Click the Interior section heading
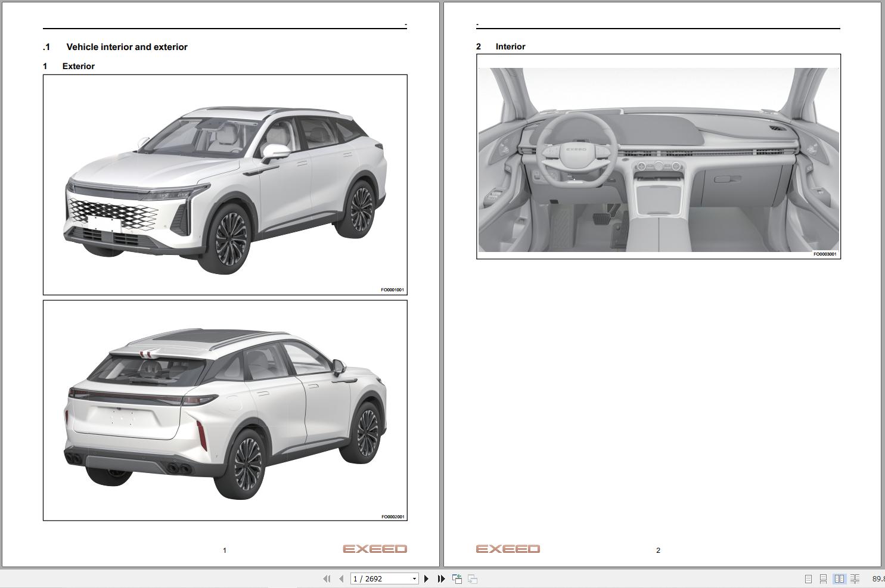 [x=511, y=46]
